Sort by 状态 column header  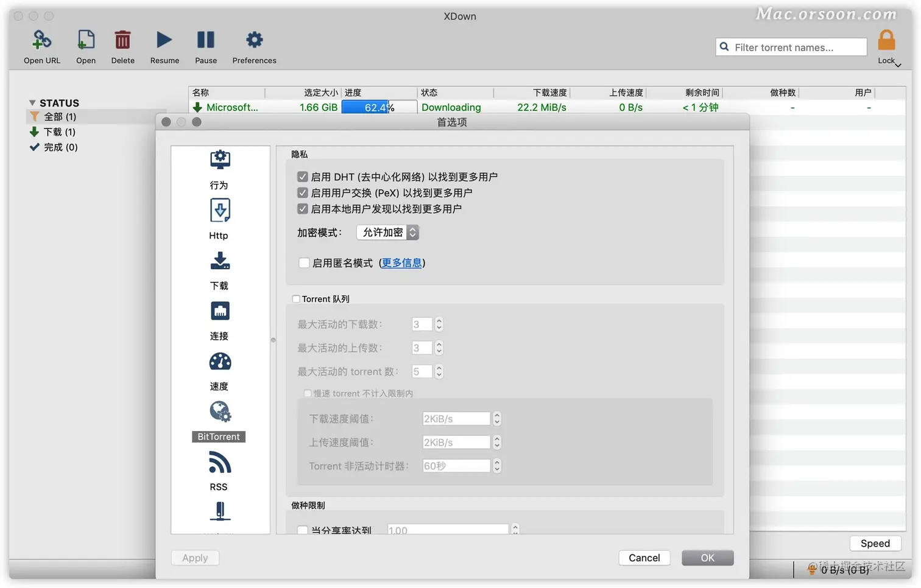click(456, 93)
